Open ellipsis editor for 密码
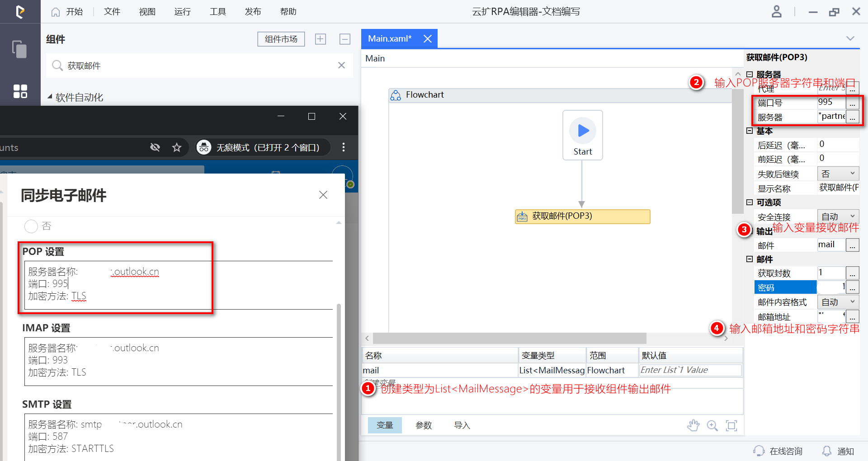The width and height of the screenshot is (868, 461). pyautogui.click(x=852, y=287)
